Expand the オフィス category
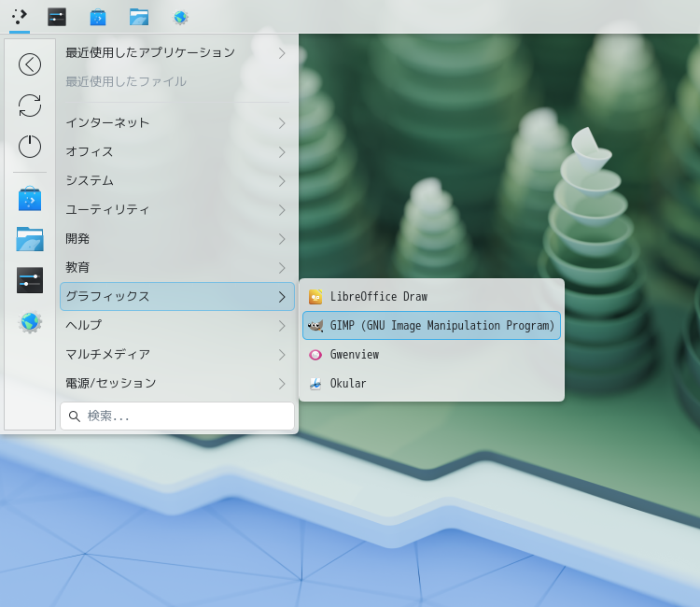 point(177,152)
